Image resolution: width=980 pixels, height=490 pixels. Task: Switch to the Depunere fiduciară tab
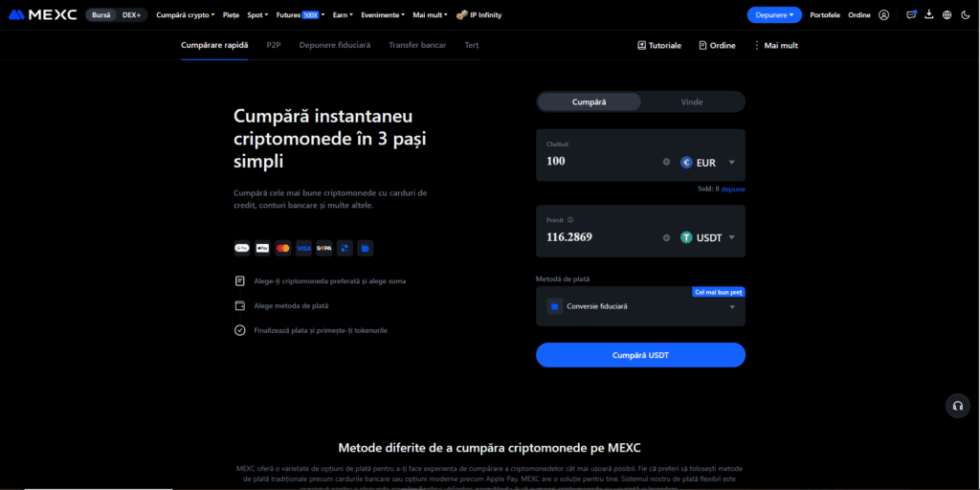(335, 46)
